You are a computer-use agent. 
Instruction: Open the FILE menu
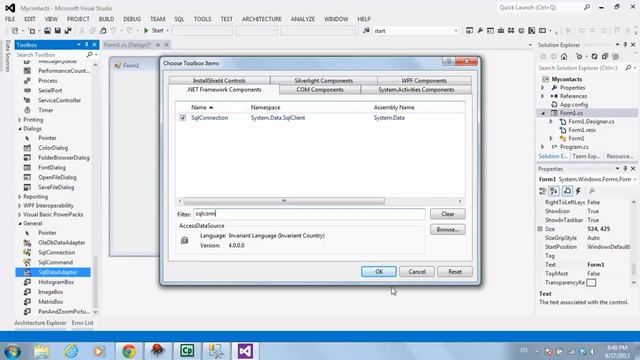(10, 19)
